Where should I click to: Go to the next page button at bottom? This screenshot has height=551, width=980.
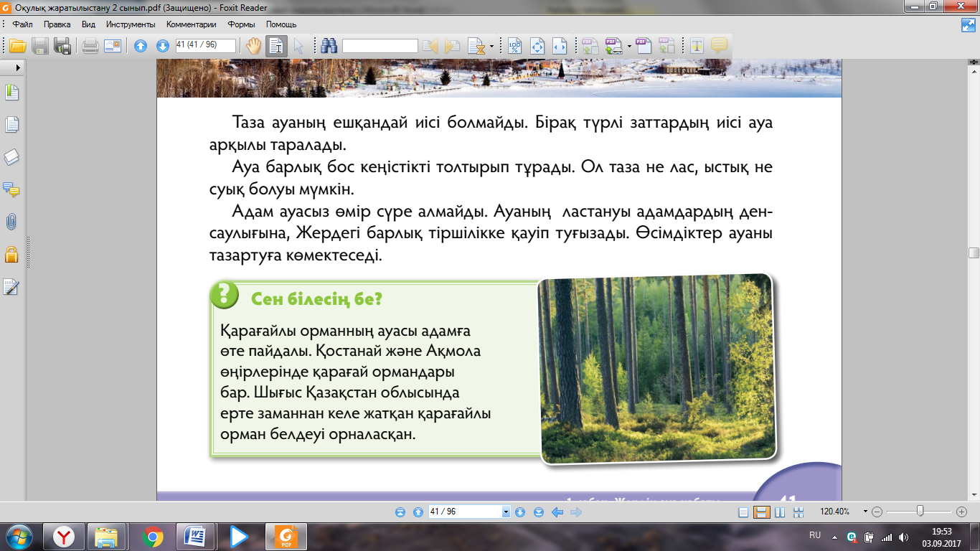[520, 512]
